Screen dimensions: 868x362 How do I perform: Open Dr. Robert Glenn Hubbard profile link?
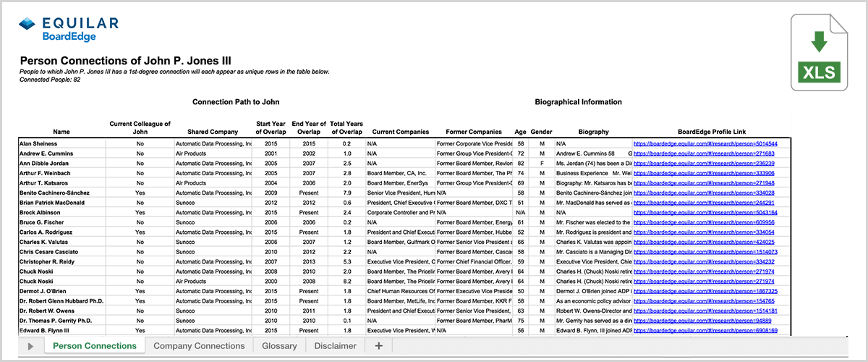(704, 301)
